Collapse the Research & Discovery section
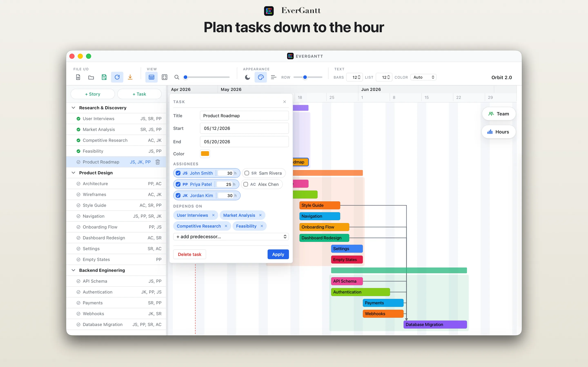588x367 pixels. click(74, 107)
